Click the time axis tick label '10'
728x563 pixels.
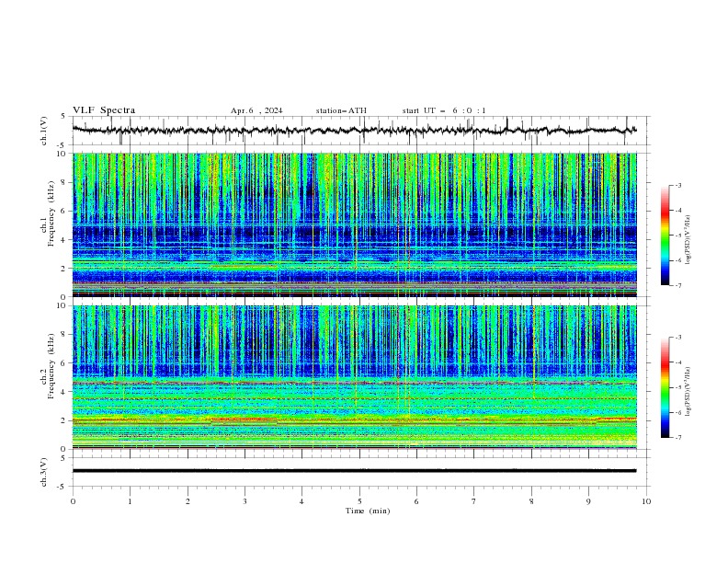tap(646, 501)
